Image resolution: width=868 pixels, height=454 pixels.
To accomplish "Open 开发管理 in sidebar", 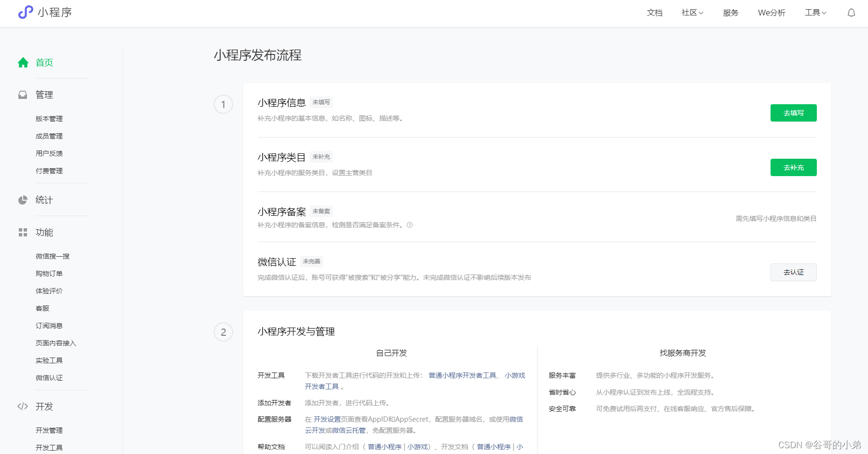I will tap(49, 430).
